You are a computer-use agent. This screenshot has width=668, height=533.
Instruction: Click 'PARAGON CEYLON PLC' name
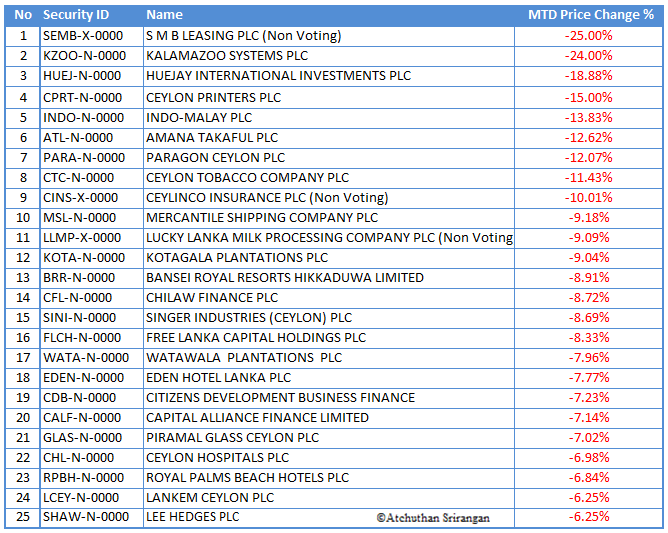coord(216,158)
